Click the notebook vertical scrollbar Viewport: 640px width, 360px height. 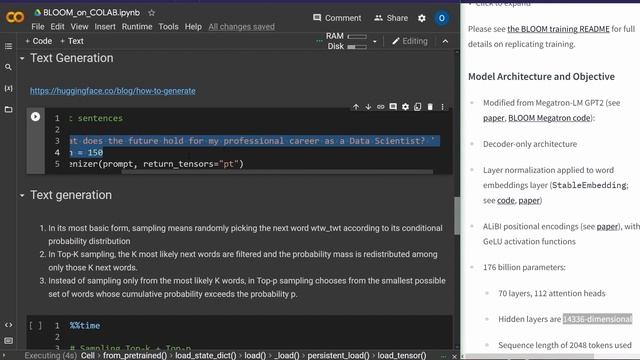(x=457, y=216)
